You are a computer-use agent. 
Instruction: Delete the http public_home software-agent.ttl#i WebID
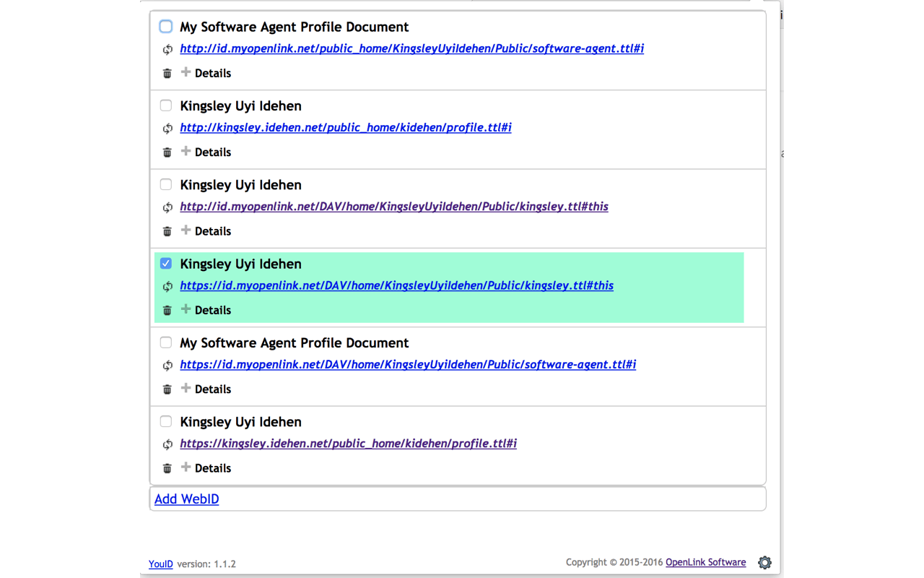click(167, 73)
